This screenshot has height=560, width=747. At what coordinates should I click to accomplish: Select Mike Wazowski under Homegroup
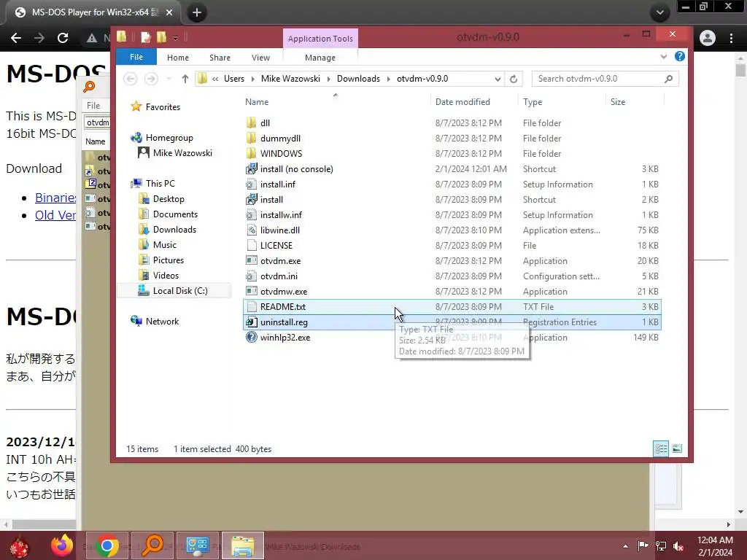pos(182,153)
